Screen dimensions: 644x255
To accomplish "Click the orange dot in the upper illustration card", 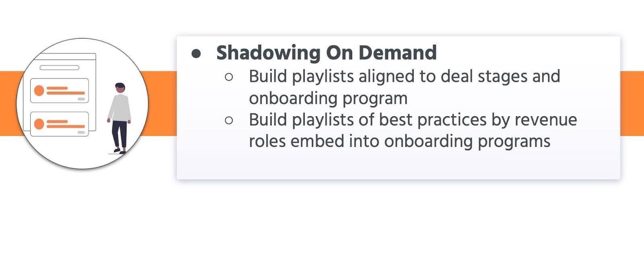I will [x=39, y=90].
